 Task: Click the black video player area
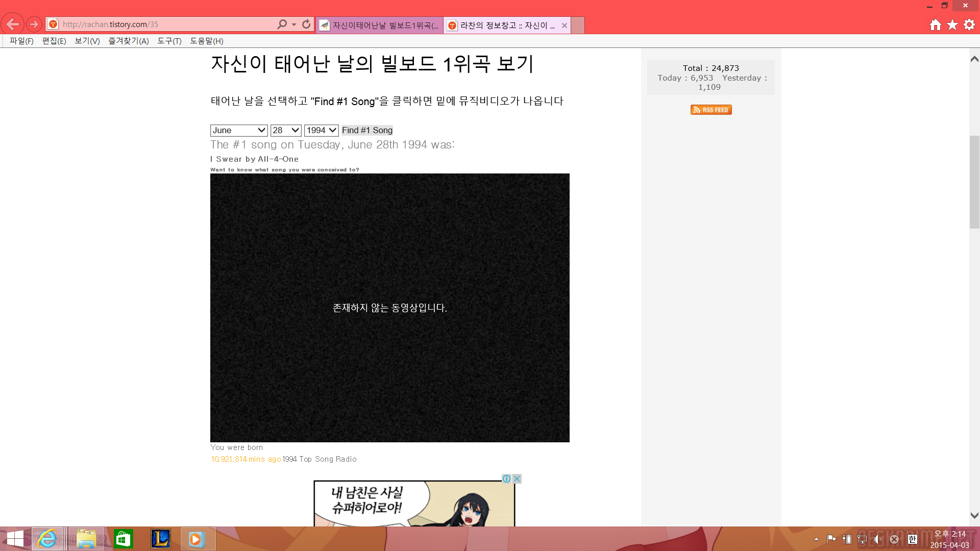point(390,308)
